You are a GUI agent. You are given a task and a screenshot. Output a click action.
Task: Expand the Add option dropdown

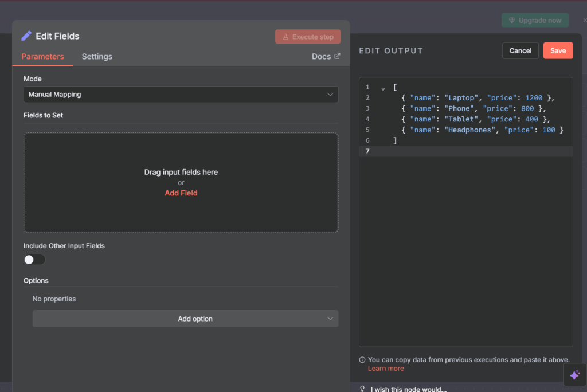[x=185, y=319]
